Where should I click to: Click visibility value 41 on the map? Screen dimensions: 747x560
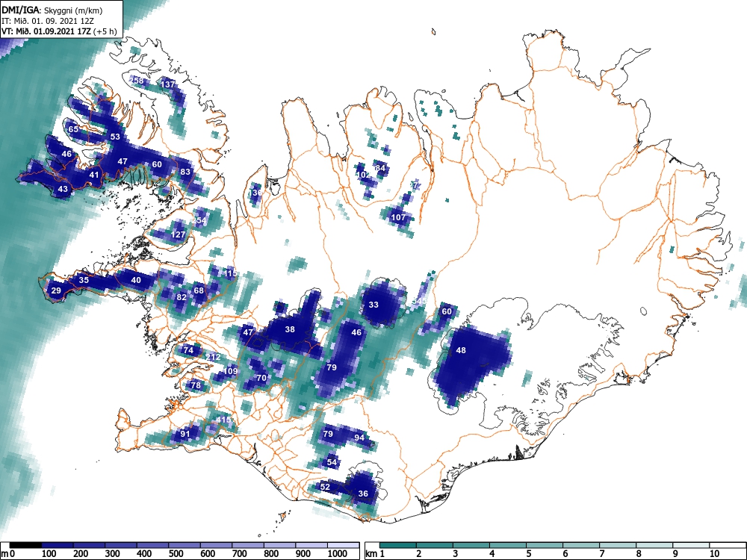coord(94,175)
